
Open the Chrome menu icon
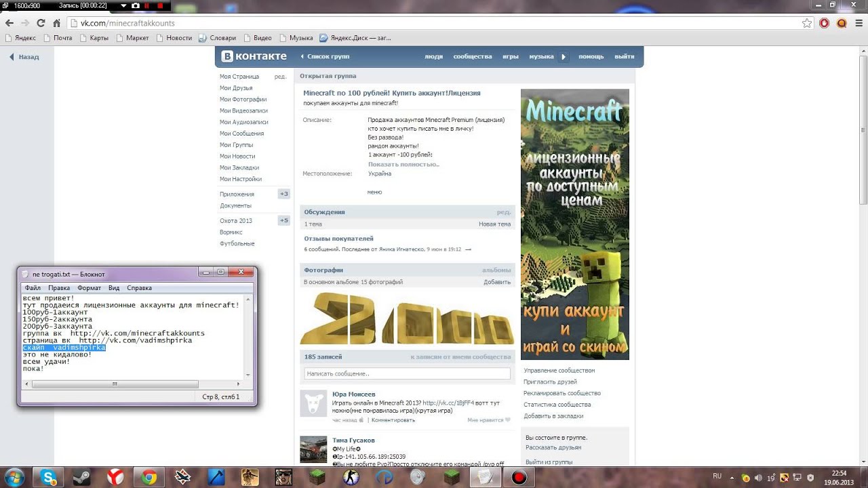859,23
